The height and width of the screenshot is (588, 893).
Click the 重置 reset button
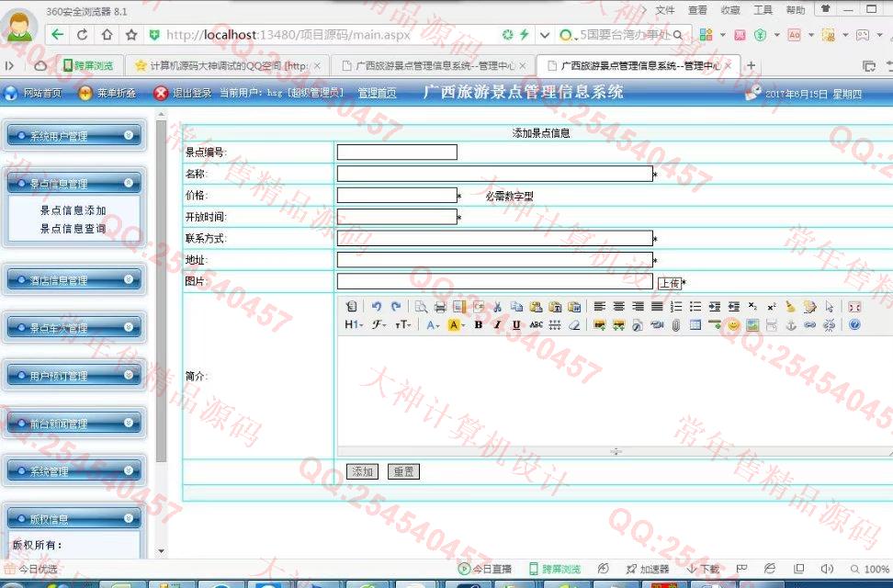point(404,471)
